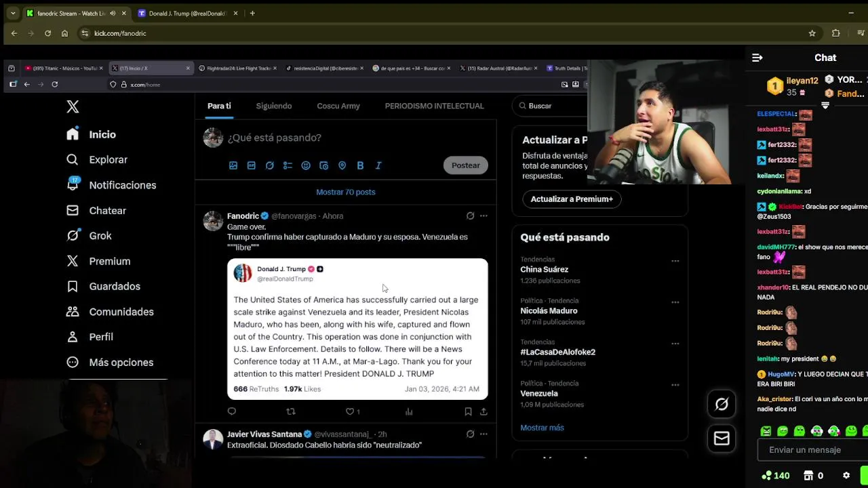Screen dimensions: 868x488
Task: Open the floating Grok button
Action: pyautogui.click(x=722, y=405)
